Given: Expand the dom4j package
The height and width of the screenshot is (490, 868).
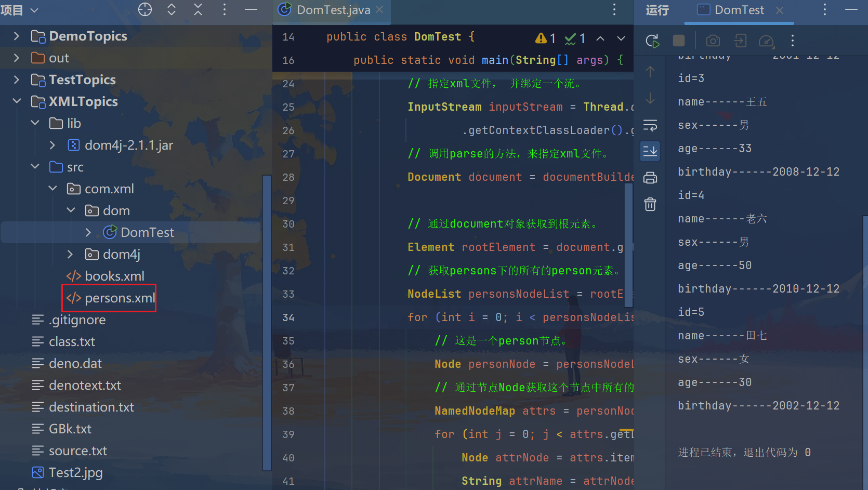Looking at the screenshot, I should coord(71,254).
